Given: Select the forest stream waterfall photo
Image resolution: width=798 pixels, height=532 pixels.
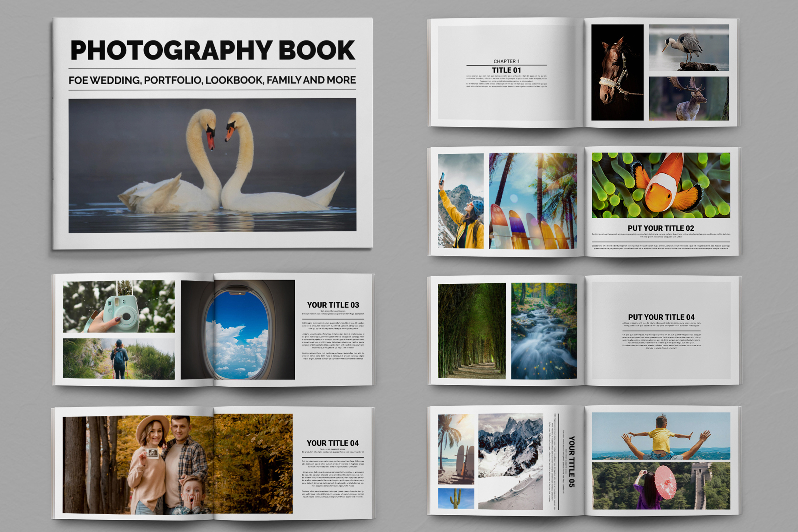Looking at the screenshot, I should [x=544, y=331].
